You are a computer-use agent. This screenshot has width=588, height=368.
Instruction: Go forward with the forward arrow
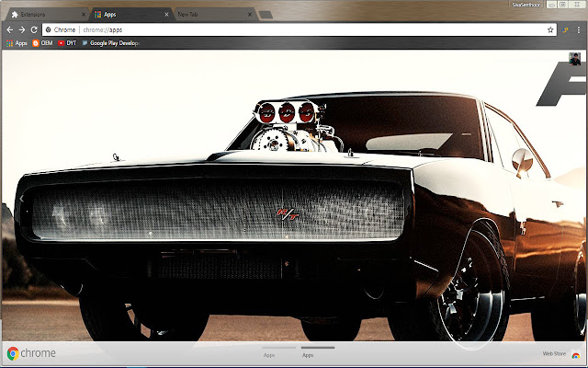pyautogui.click(x=22, y=29)
